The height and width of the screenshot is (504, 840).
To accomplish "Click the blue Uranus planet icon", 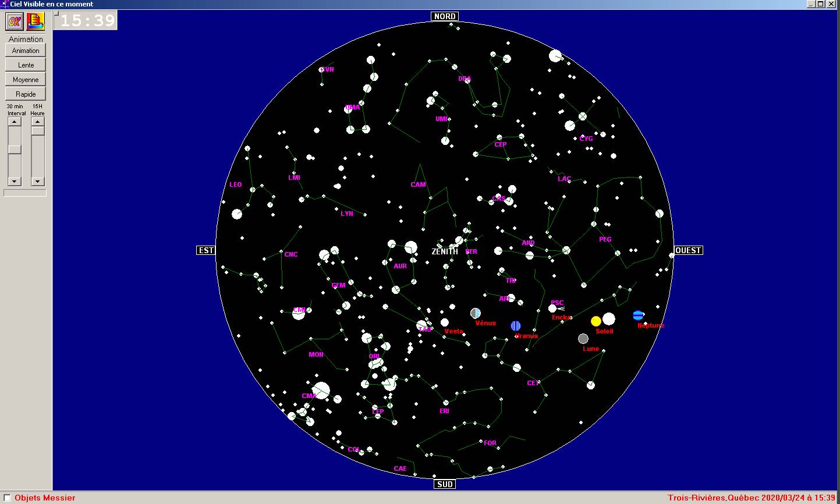I will click(x=516, y=326).
